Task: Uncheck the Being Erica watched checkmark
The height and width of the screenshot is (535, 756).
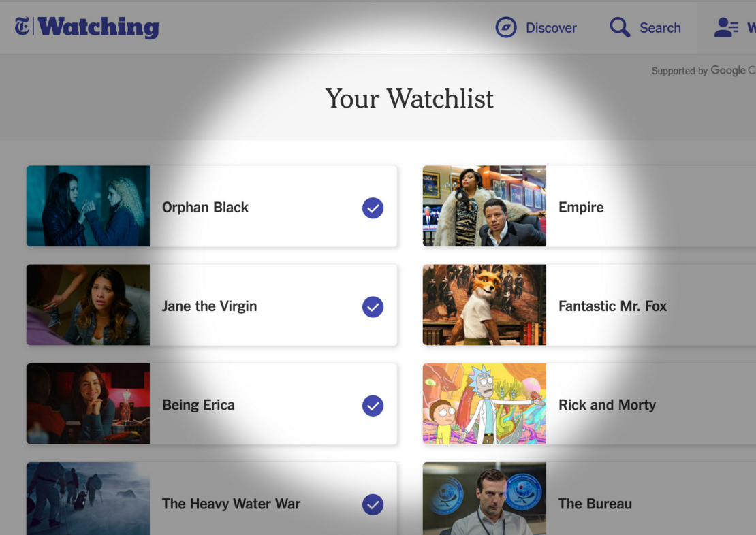Action: [373, 406]
